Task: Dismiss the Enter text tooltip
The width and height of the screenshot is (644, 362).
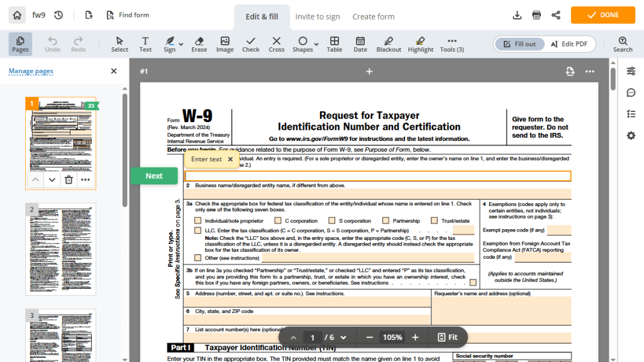Action: coord(230,159)
